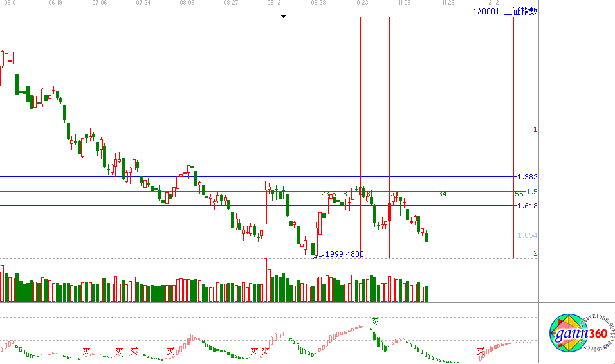Click the leftmost 买 buy signal marker
Viewport: 615px width, 364px height.
click(86, 352)
